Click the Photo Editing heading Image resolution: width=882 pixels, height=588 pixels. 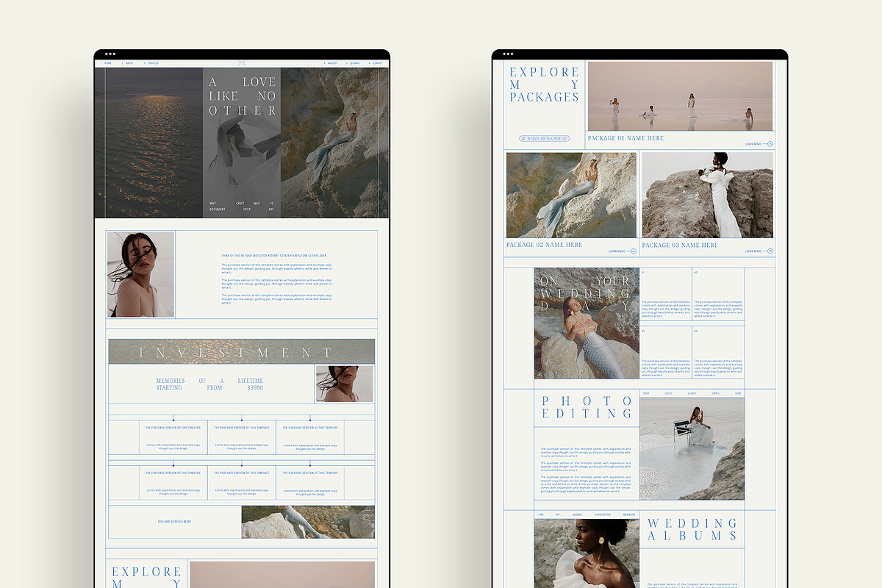[587, 407]
